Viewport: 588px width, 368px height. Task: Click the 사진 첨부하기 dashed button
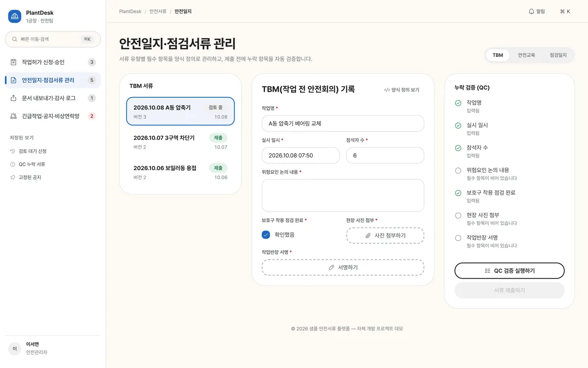tap(385, 236)
